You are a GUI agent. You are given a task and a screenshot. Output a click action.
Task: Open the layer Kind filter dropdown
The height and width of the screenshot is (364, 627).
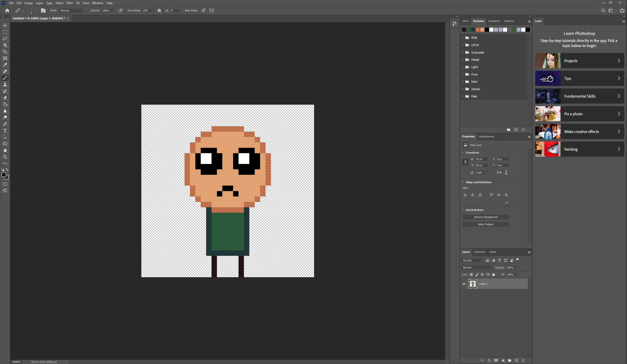tap(472, 260)
